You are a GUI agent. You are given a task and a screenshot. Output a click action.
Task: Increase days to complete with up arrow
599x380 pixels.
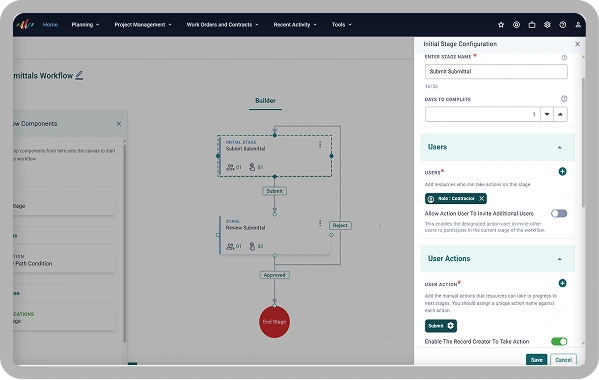[560, 114]
